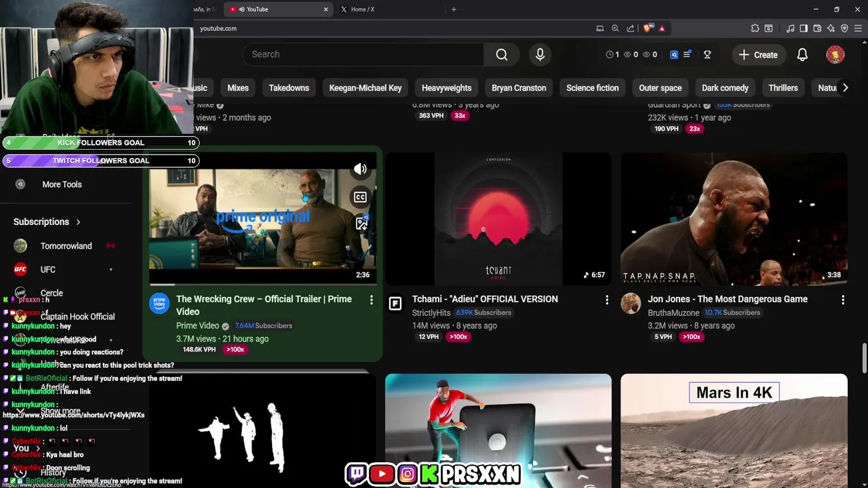Open Prime Video channel name link

click(197, 326)
